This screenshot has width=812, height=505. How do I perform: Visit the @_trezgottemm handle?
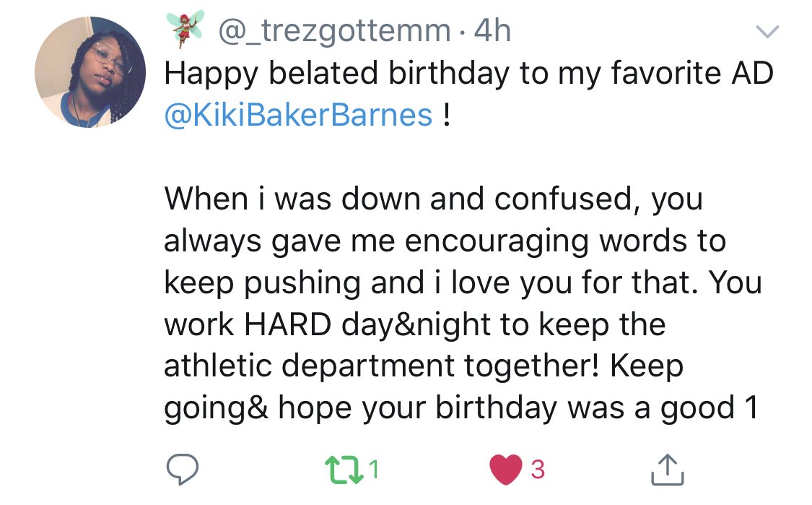pyautogui.click(x=334, y=30)
